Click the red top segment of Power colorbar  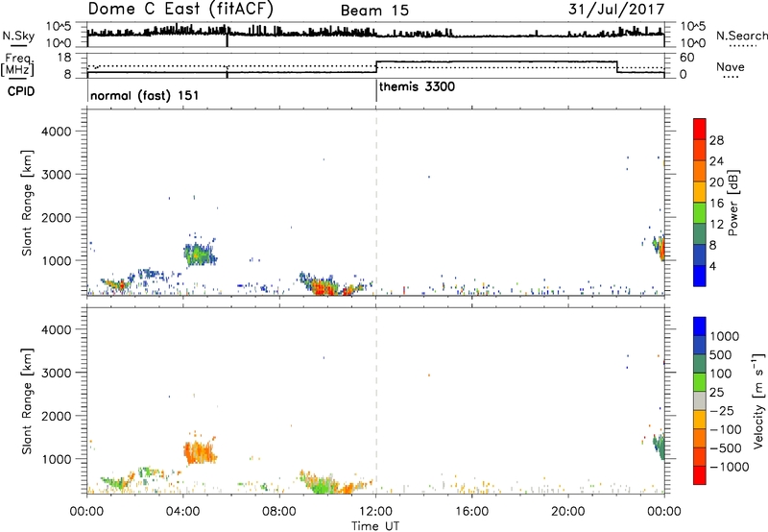pyautogui.click(x=700, y=130)
